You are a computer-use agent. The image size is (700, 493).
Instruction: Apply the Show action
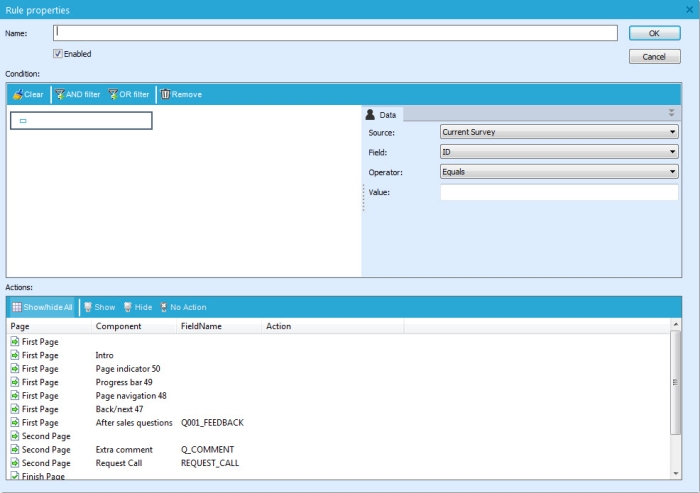(99, 307)
